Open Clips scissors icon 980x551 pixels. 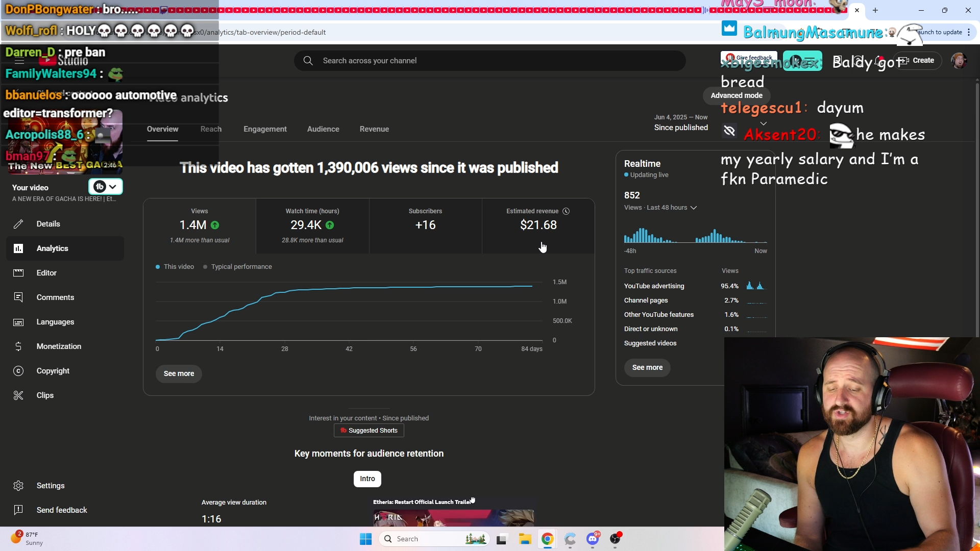click(x=18, y=395)
